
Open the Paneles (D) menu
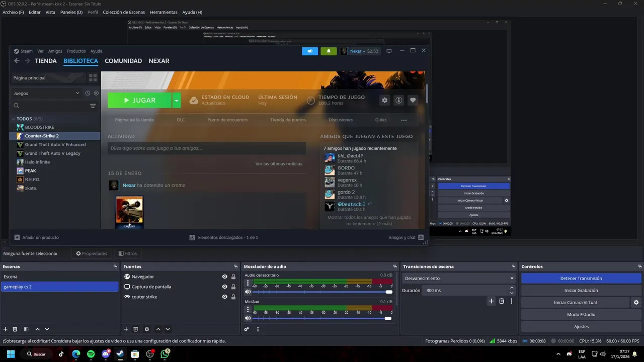(x=71, y=12)
